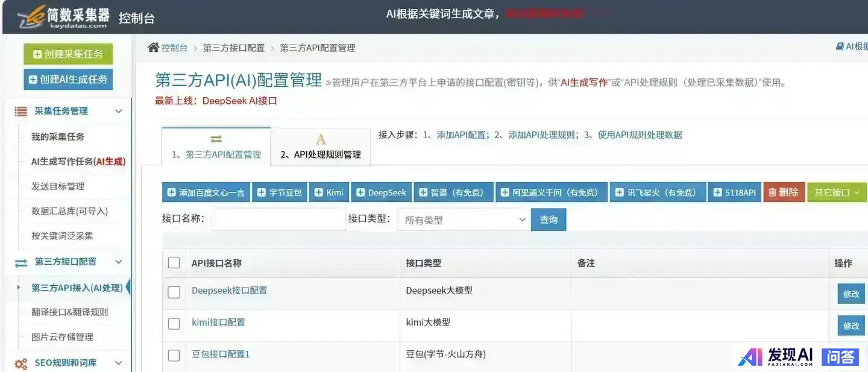Collapse the 采集任务管理 sidebar section
Screen dimensions: 868x372
pyautogui.click(x=119, y=111)
